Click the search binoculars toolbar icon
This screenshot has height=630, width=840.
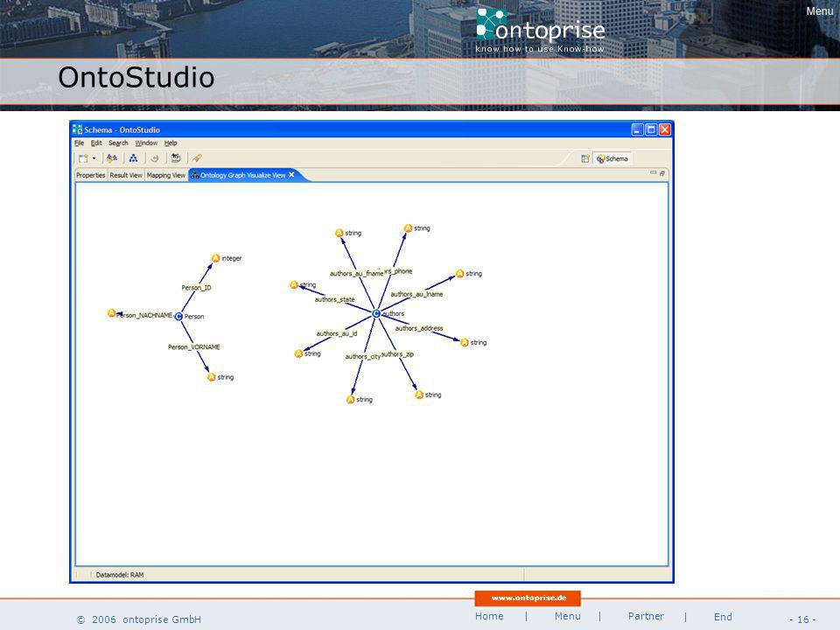111,158
